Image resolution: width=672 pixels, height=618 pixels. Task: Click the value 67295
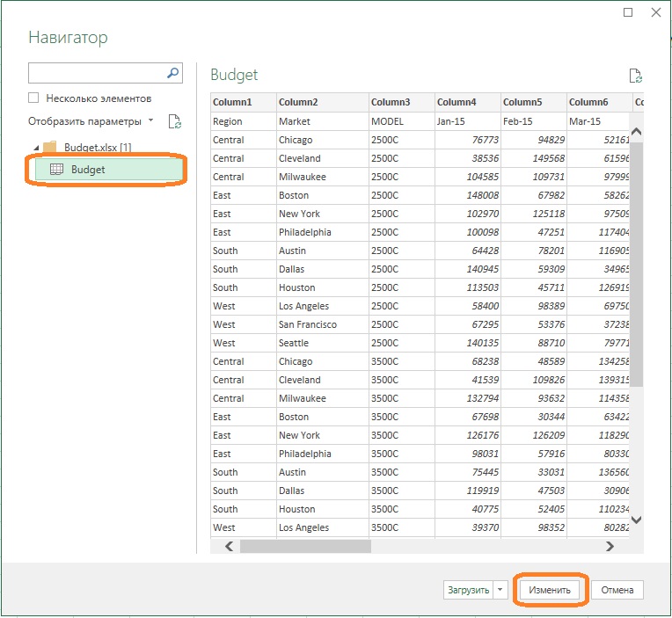pyautogui.click(x=486, y=324)
